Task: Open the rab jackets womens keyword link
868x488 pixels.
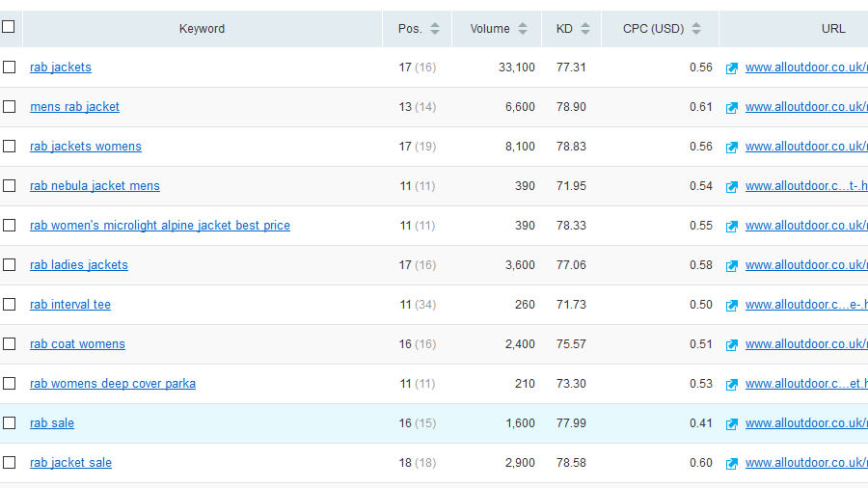Action: pyautogui.click(x=86, y=146)
